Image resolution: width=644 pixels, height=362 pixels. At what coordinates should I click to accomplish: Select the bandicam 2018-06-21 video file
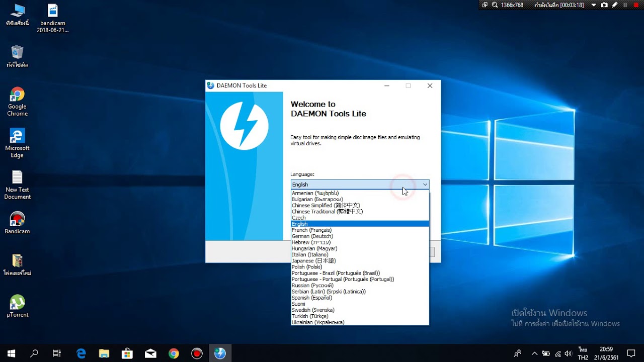[x=52, y=18]
